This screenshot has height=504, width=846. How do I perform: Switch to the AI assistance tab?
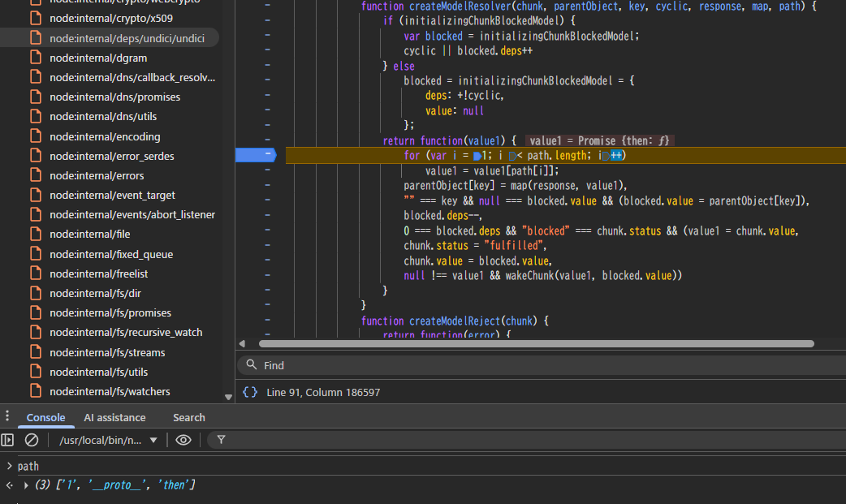[114, 417]
